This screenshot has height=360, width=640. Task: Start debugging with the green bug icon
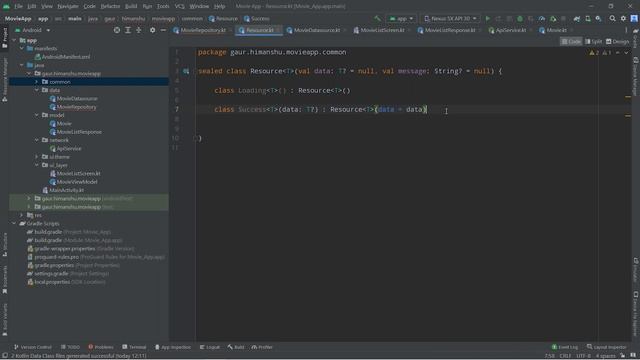pyautogui.click(x=520, y=18)
